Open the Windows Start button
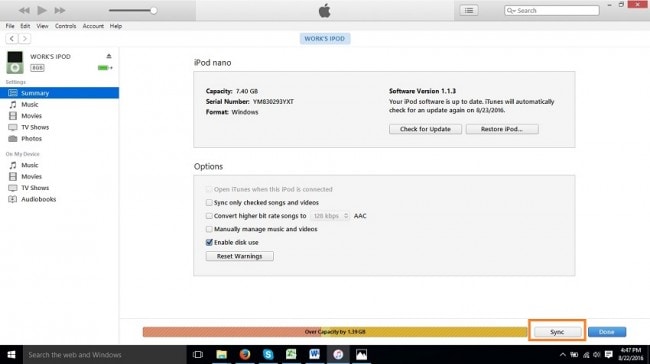 11,354
